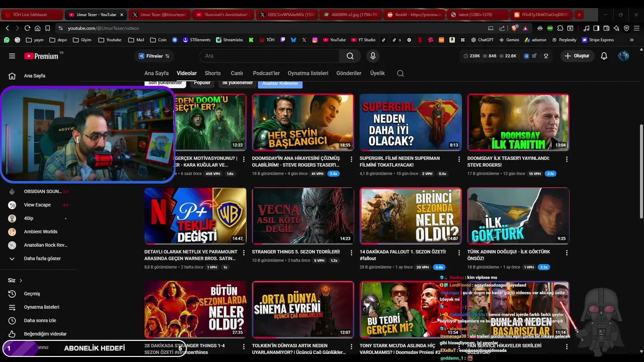The image size is (644, 362).
Task: Click the Oluştur create button
Action: 577,56
